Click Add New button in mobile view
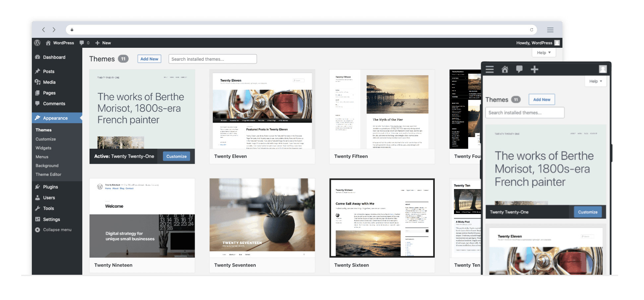The image size is (644, 300). point(542,100)
